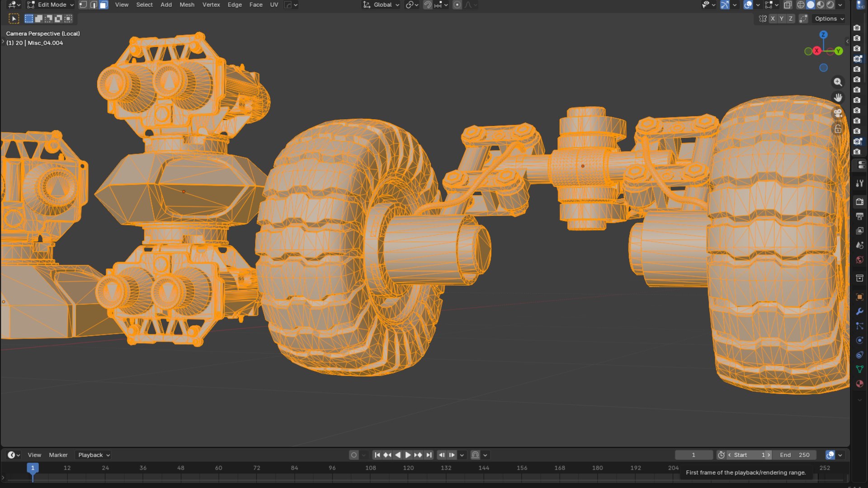
Task: Click the Zoom in/out viewport magnifier icon
Action: 838,82
